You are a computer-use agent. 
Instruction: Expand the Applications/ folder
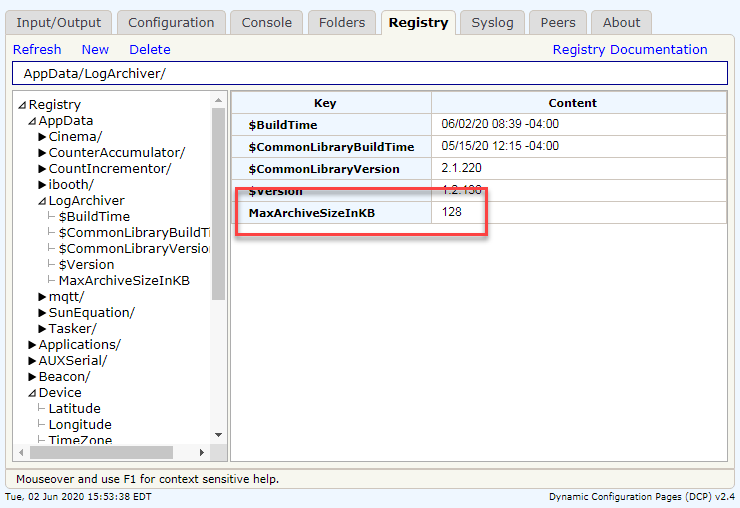[32, 345]
